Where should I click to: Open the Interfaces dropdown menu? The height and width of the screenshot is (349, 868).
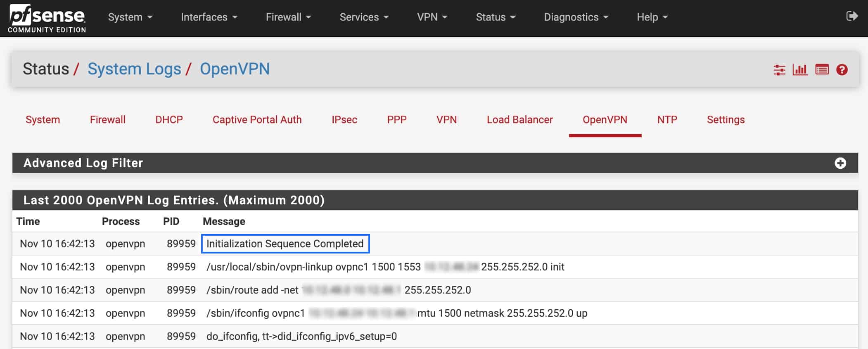click(209, 17)
